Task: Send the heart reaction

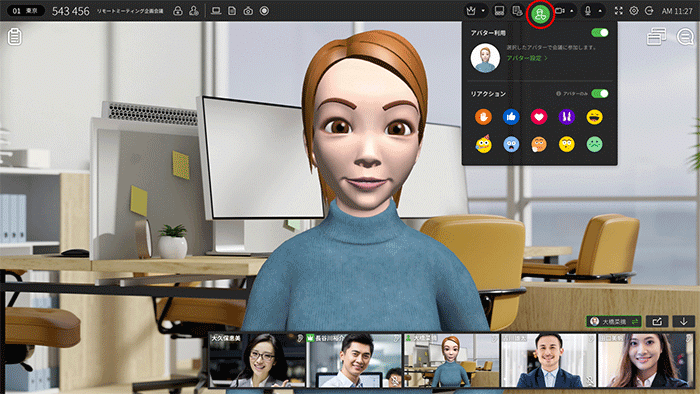Action: (539, 117)
